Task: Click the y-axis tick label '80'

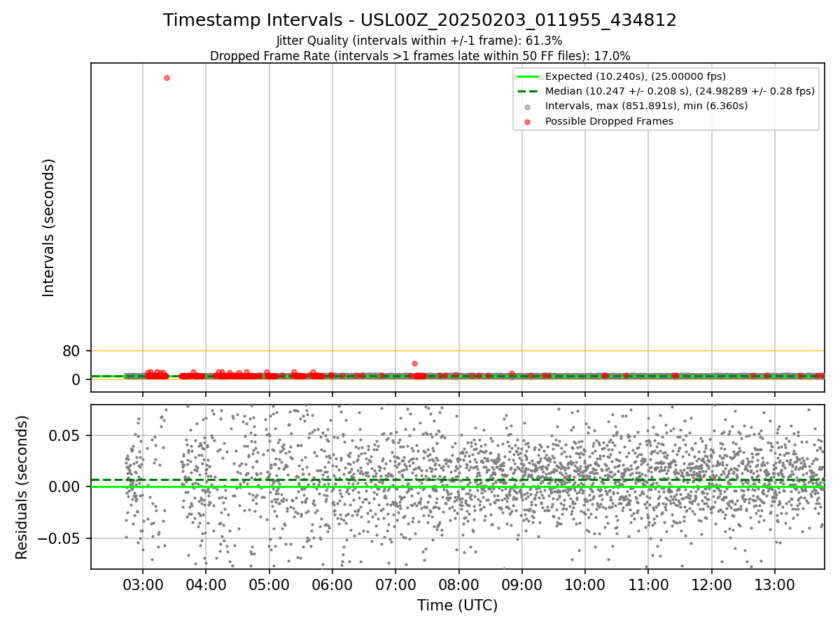Action: point(71,351)
